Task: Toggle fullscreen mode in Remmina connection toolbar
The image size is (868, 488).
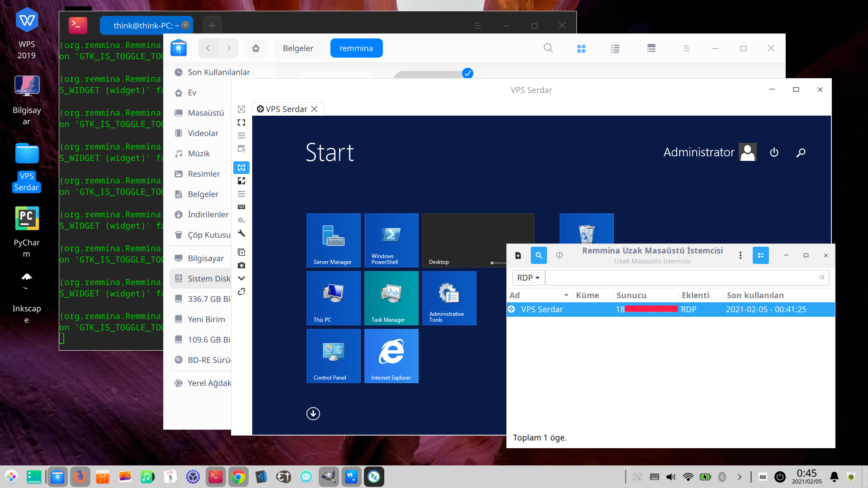Action: point(241,122)
